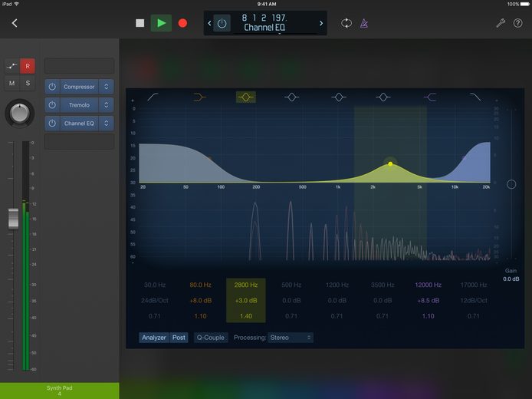Viewport: 532px width, 399px height.
Task: Open the Processing Stereo dropdown
Action: 290,338
